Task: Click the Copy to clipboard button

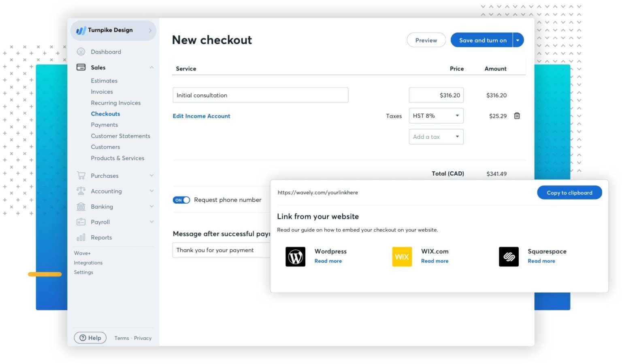Action: point(569,192)
